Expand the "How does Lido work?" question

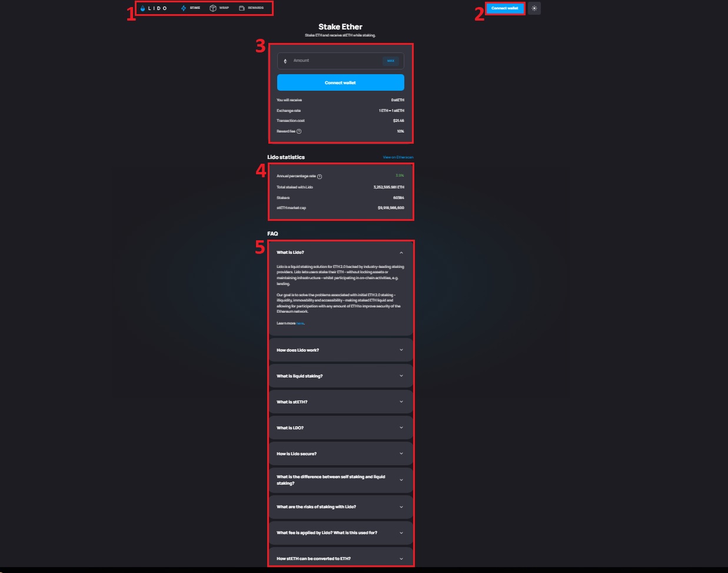pyautogui.click(x=341, y=350)
